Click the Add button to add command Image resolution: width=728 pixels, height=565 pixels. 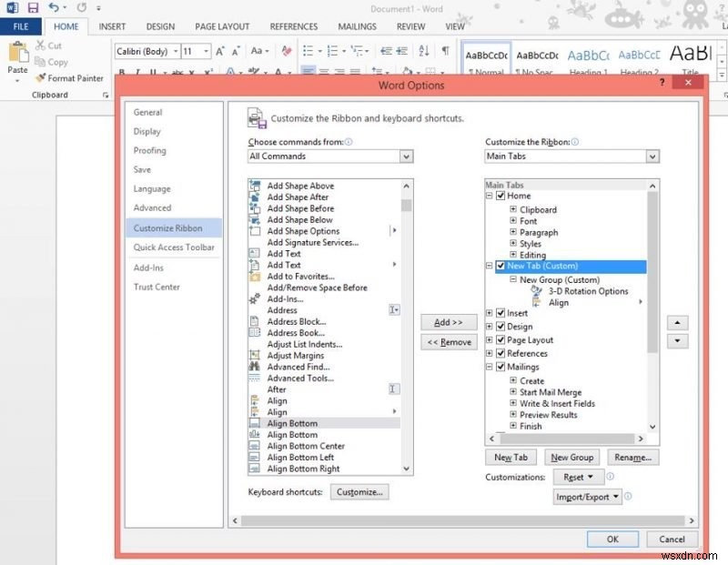click(448, 322)
